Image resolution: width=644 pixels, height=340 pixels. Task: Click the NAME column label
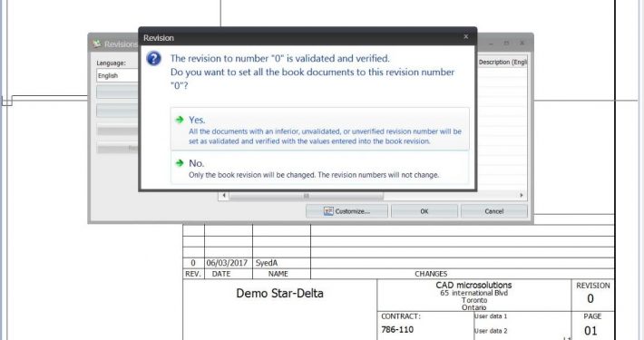(x=278, y=274)
